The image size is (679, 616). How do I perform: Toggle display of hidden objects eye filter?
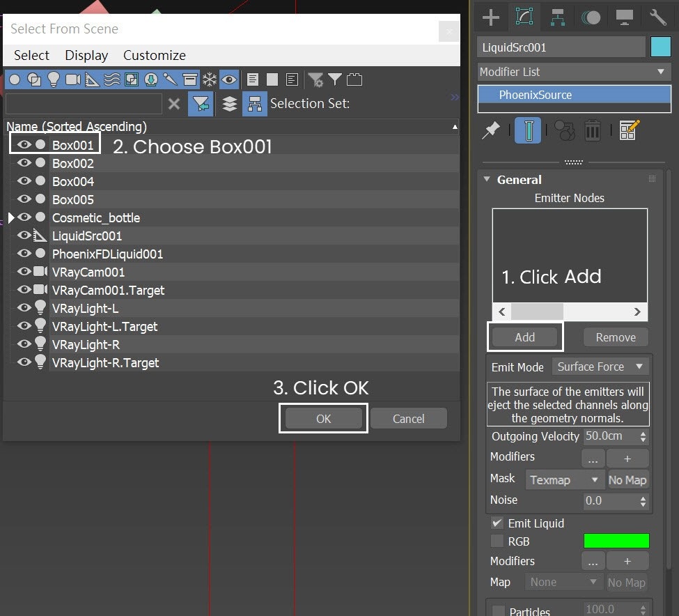pyautogui.click(x=229, y=79)
